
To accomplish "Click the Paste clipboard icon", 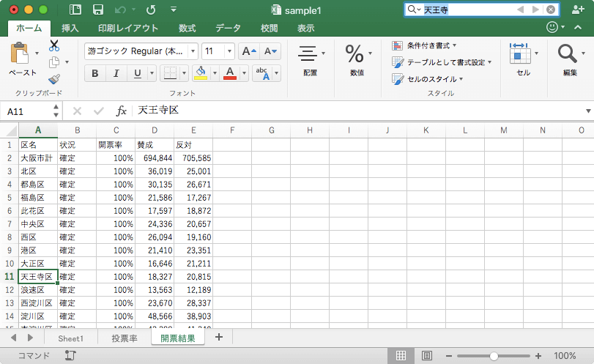I will click(x=19, y=53).
